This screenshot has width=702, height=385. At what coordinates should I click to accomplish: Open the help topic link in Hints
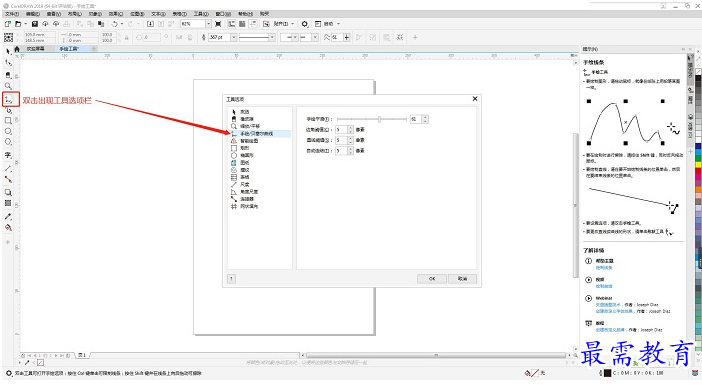pos(604,268)
